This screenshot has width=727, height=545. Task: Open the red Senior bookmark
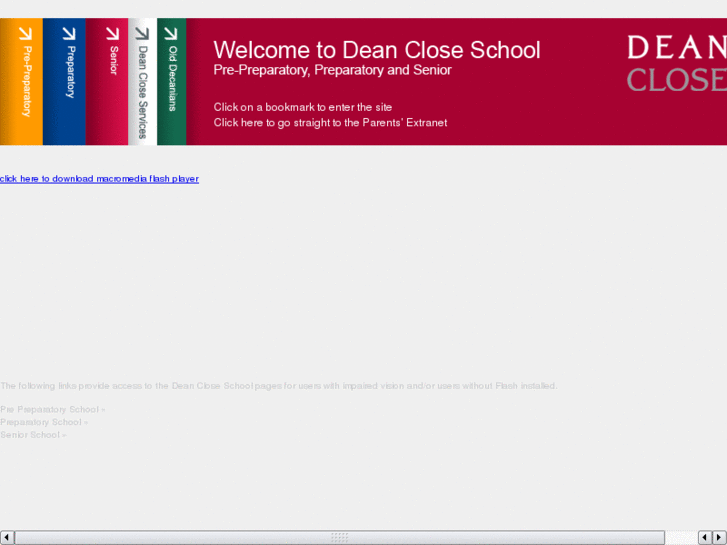pyautogui.click(x=107, y=82)
